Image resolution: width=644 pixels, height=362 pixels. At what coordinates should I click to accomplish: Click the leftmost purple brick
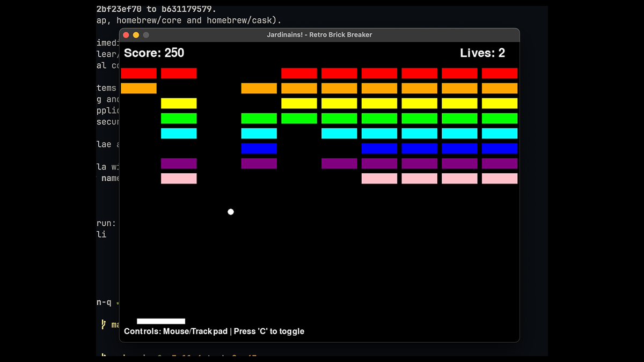coord(179,164)
